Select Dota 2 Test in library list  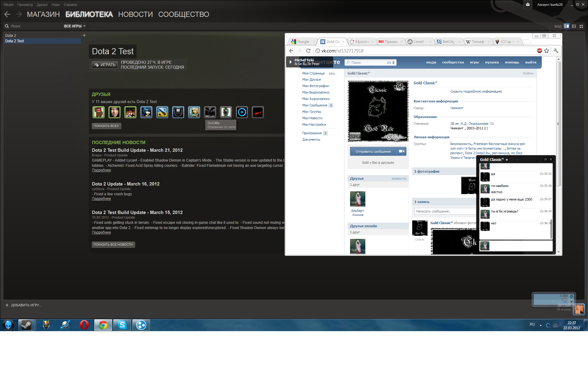point(42,41)
